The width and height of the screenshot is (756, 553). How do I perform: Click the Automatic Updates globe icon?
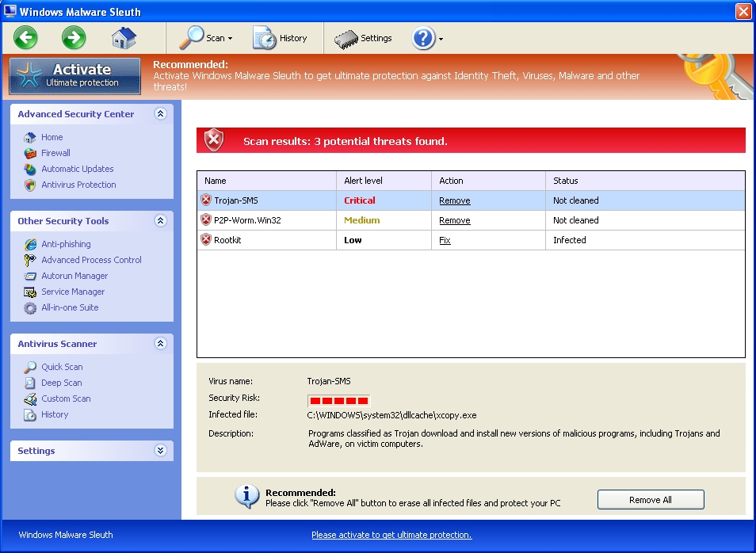[x=30, y=170]
